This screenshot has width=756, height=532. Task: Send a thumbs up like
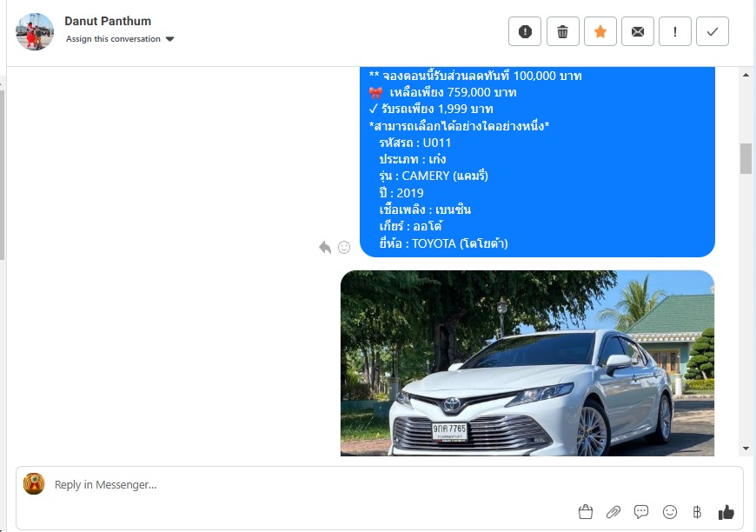[x=726, y=512]
